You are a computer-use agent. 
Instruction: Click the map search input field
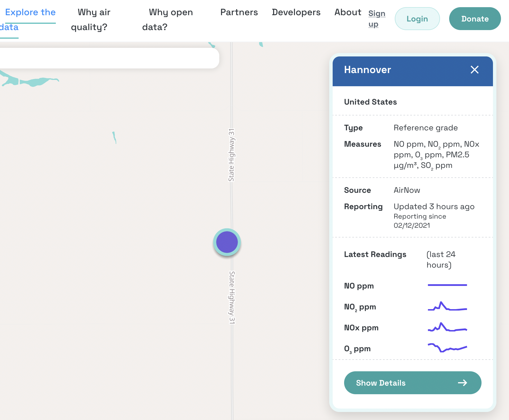coord(109,58)
